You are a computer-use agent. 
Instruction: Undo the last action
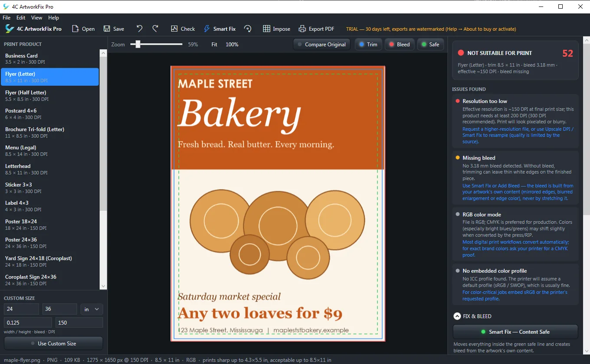(139, 29)
